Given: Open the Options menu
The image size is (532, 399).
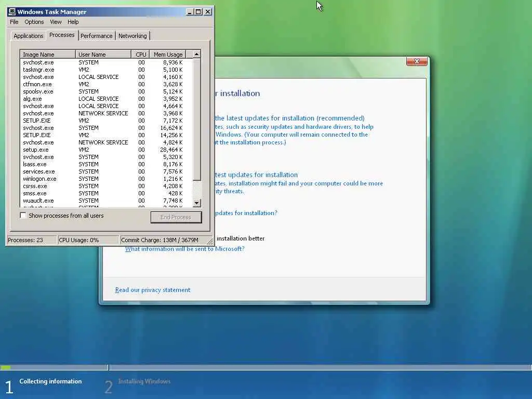Looking at the screenshot, I should (34, 22).
